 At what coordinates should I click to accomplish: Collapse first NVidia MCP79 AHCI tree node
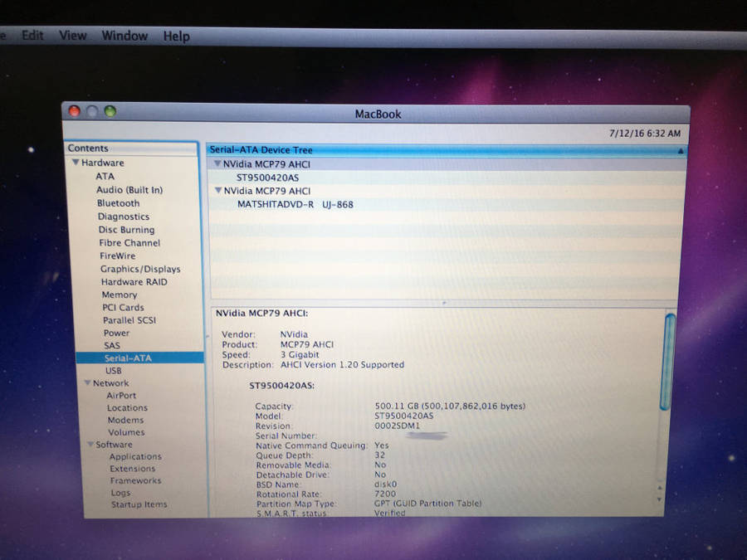[217, 164]
